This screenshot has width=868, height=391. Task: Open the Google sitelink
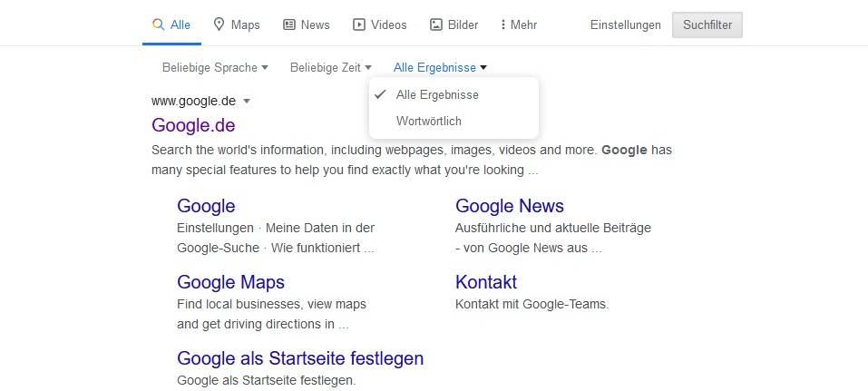pyautogui.click(x=206, y=206)
